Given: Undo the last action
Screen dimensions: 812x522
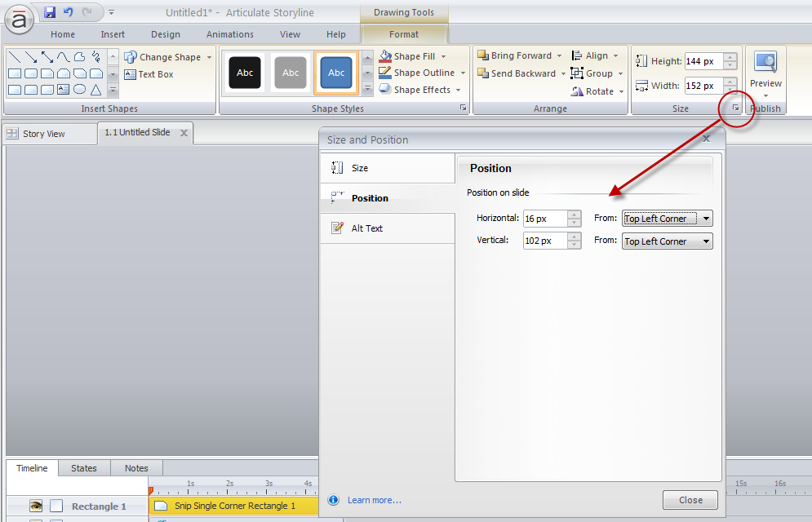Looking at the screenshot, I should pyautogui.click(x=68, y=12).
